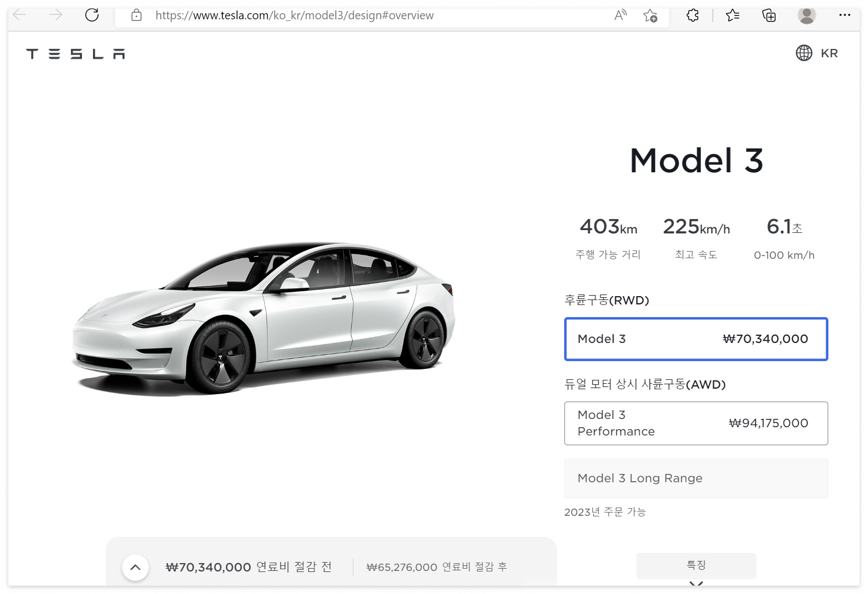Expand the price summary chevron
The image size is (868, 594).
coord(135,568)
